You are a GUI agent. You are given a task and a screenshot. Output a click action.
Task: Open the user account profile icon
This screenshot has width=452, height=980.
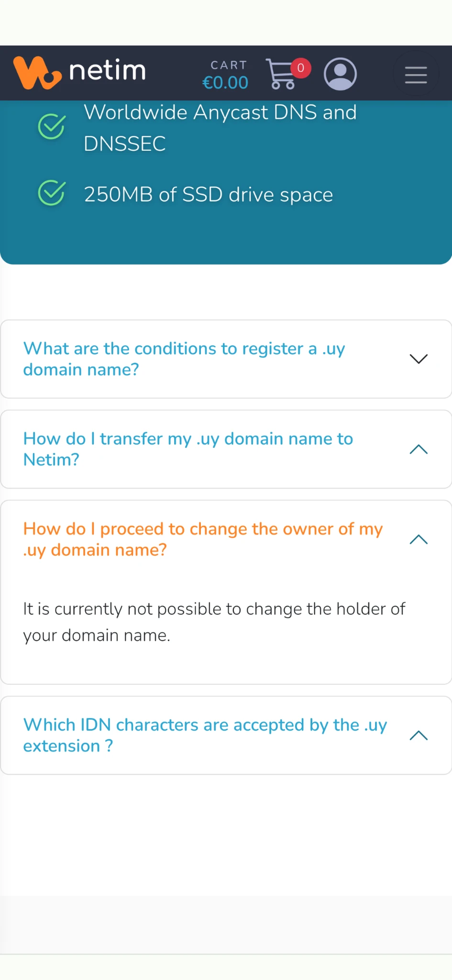coord(340,74)
